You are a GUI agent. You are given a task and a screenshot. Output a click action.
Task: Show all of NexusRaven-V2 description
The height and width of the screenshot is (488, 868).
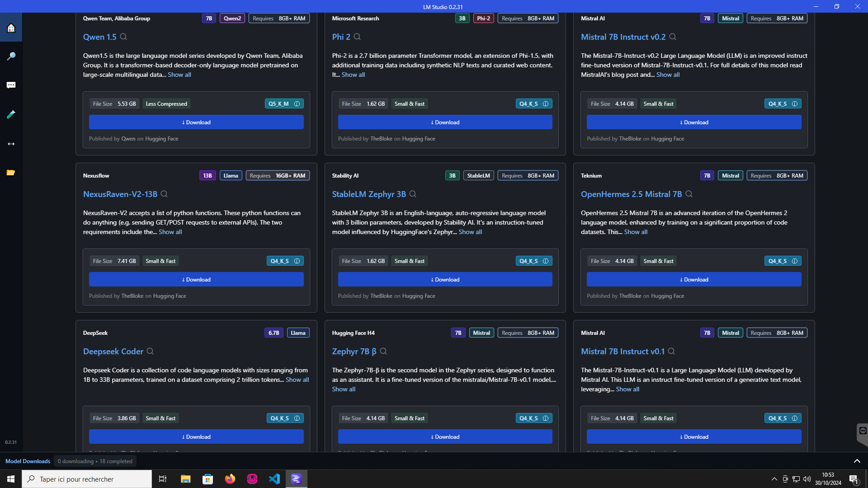[x=170, y=232]
